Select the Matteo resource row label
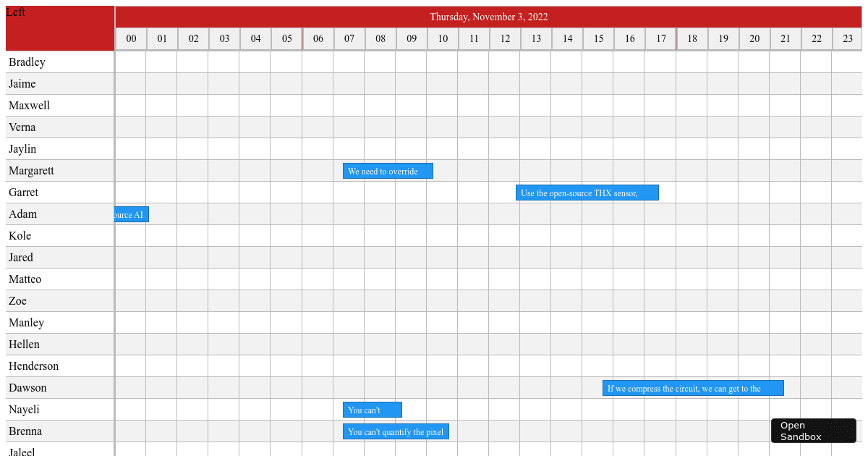This screenshot has height=456, width=868. [60, 279]
